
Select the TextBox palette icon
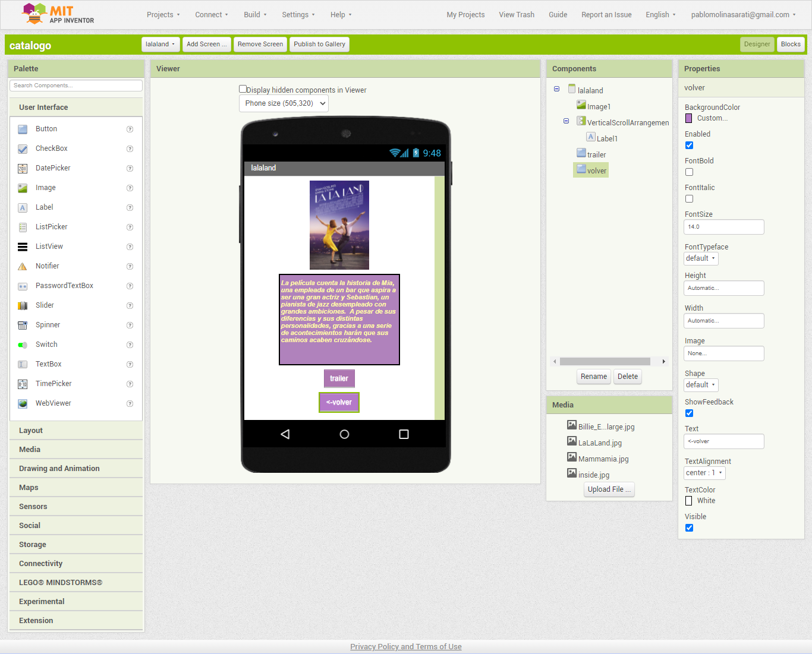[x=23, y=364]
